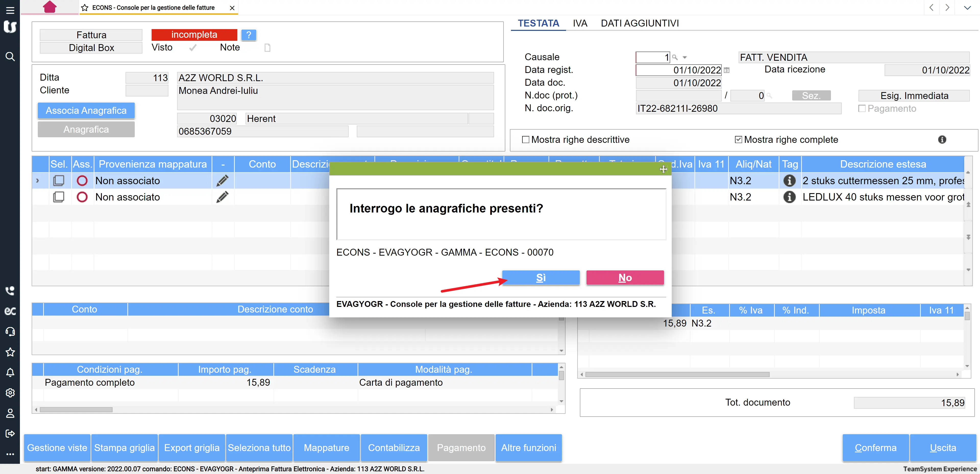Enable Mostra righe descrittive checkbox
This screenshot has height=474, width=980.
pos(526,140)
